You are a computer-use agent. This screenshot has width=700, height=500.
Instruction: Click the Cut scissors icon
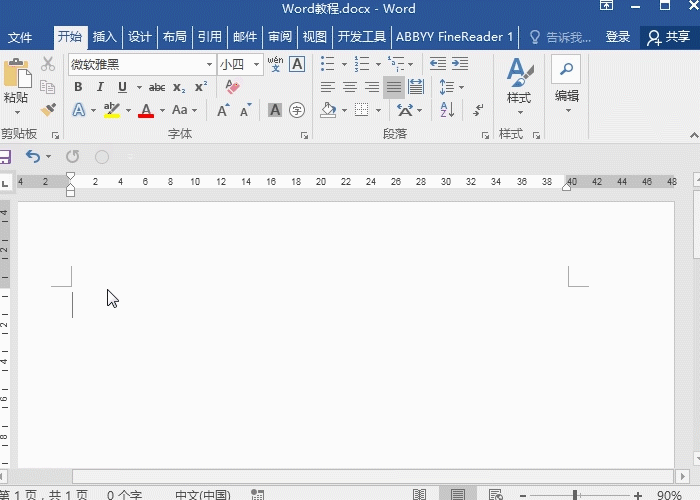pyautogui.click(x=47, y=64)
